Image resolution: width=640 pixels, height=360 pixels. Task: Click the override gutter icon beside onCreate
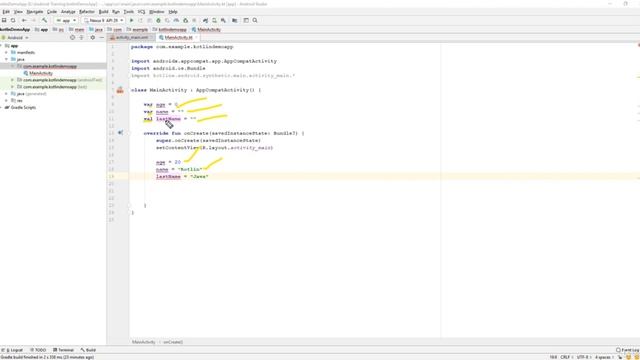pyautogui.click(x=120, y=133)
